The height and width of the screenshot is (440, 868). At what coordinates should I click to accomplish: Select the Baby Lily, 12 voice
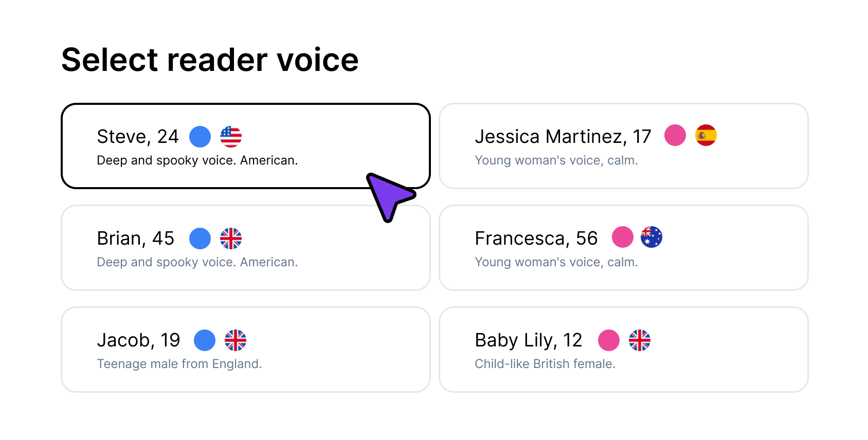(x=624, y=350)
